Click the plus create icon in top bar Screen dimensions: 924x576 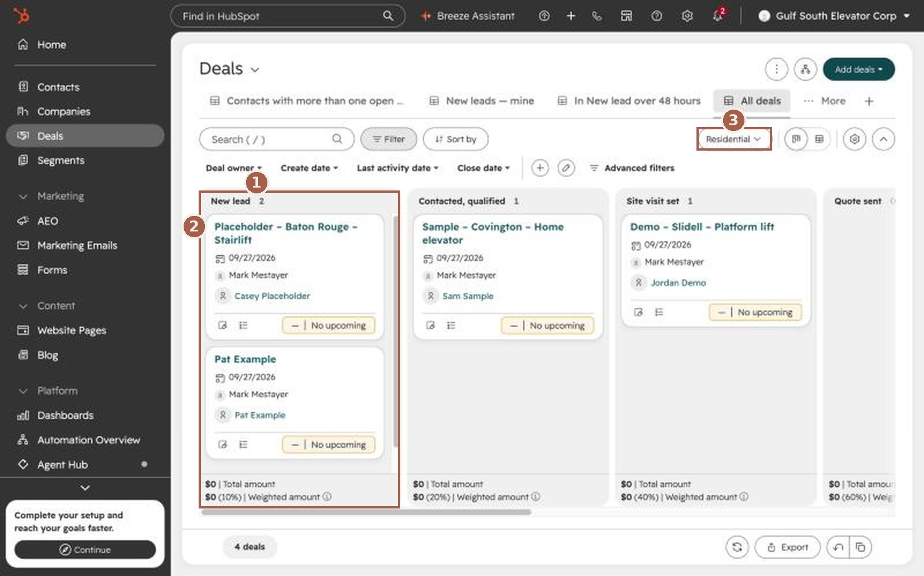pos(571,16)
